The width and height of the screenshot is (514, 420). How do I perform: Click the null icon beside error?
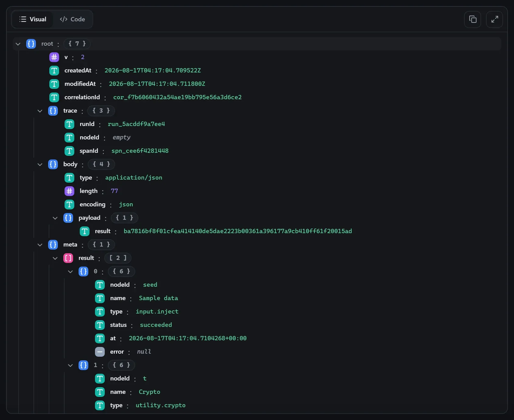click(x=100, y=352)
